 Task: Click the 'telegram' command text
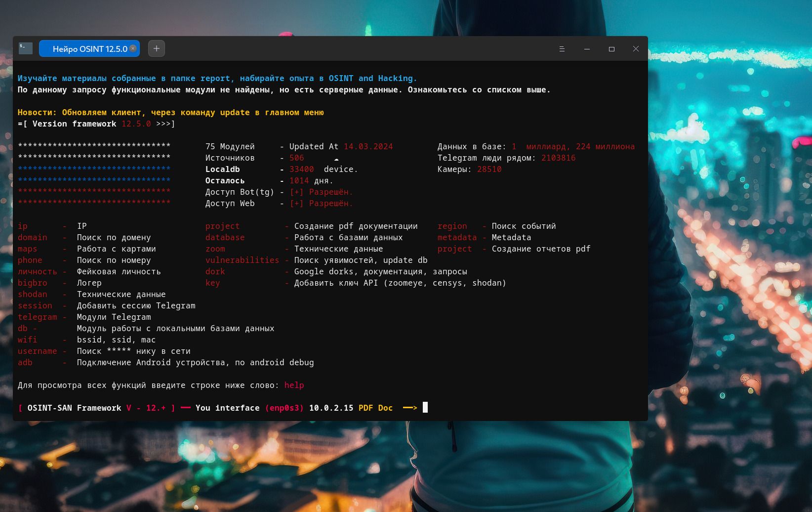(x=38, y=317)
